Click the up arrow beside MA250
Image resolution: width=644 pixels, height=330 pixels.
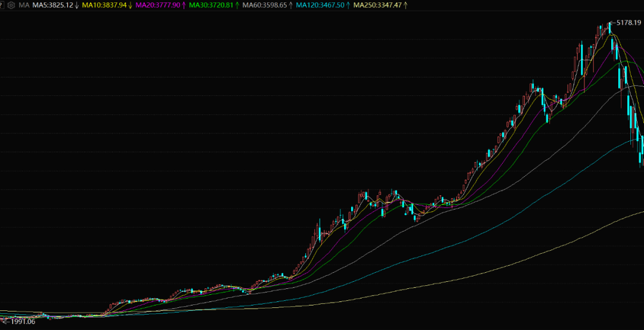pyautogui.click(x=405, y=5)
